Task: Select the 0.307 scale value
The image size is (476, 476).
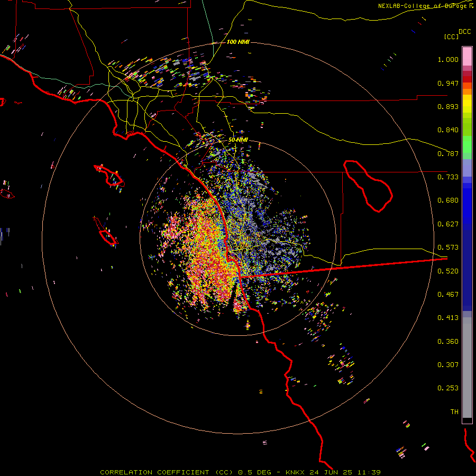Action: [448, 365]
